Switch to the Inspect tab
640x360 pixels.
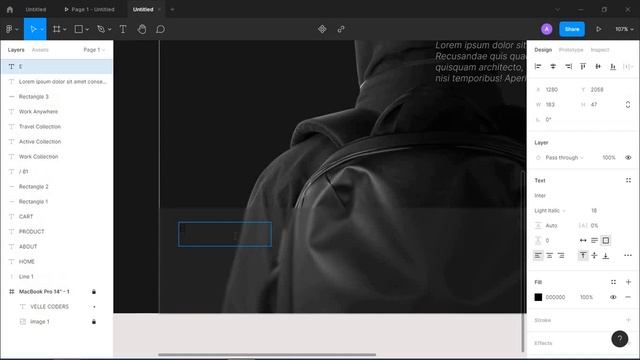pos(600,50)
